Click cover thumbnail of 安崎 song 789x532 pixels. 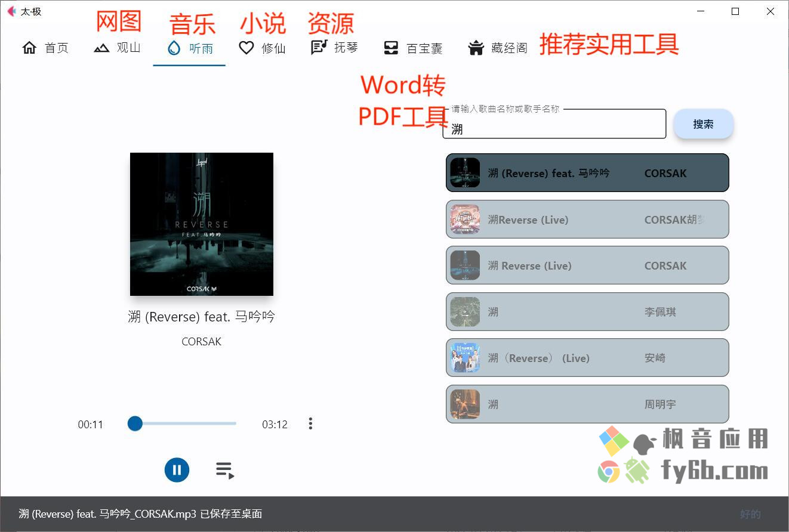(x=465, y=358)
